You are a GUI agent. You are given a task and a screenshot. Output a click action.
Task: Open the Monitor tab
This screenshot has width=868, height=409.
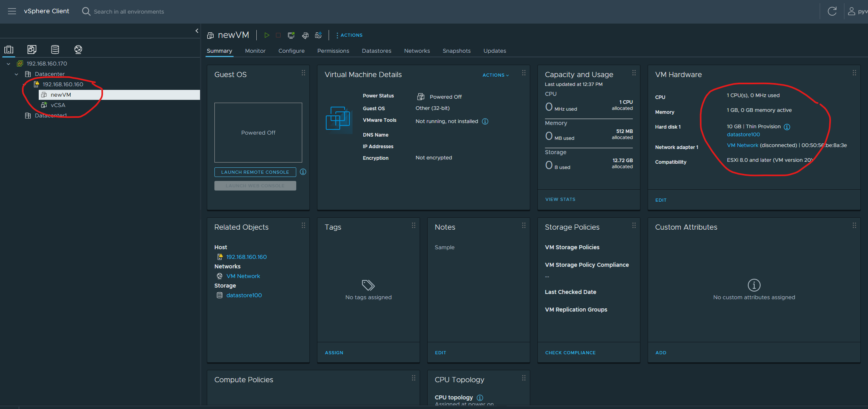pyautogui.click(x=255, y=51)
